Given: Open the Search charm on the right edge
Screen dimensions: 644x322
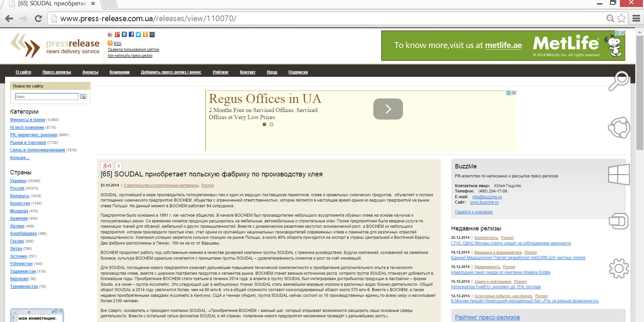Looking at the screenshot, I should [x=619, y=81].
